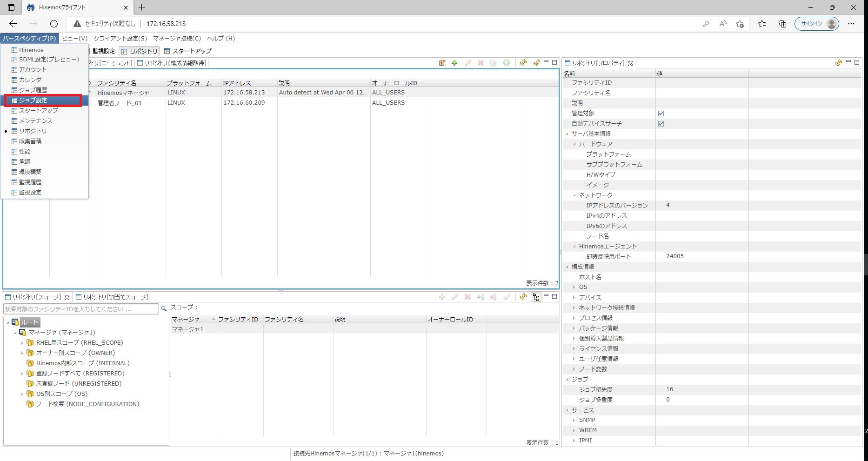Sort by the プラットフォーム column header
868x461 pixels.
pos(194,83)
